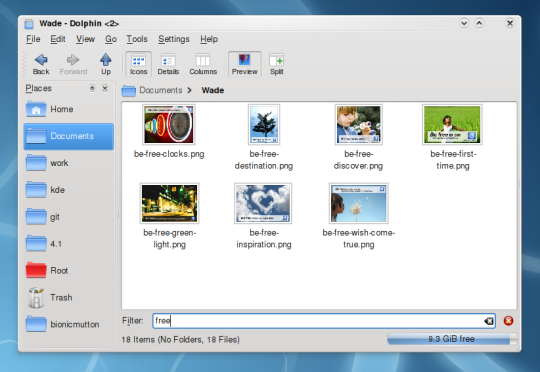Go back with the Back arrow
The height and width of the screenshot is (372, 540).
pyautogui.click(x=41, y=64)
